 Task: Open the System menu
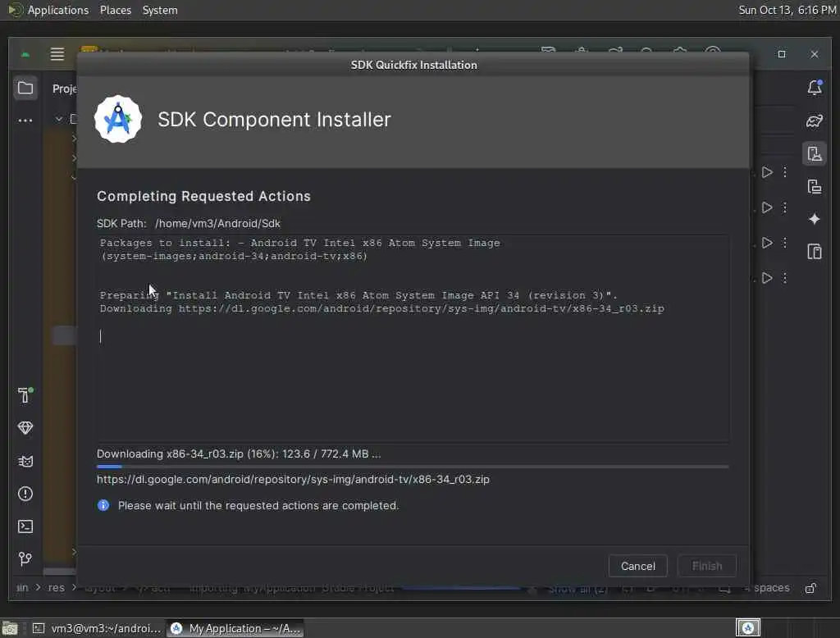(x=160, y=10)
